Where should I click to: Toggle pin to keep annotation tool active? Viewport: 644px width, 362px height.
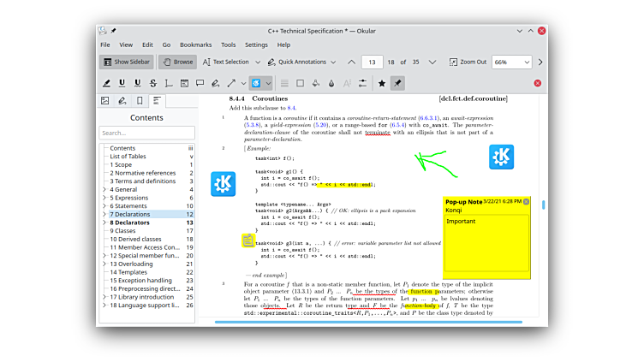coord(397,83)
